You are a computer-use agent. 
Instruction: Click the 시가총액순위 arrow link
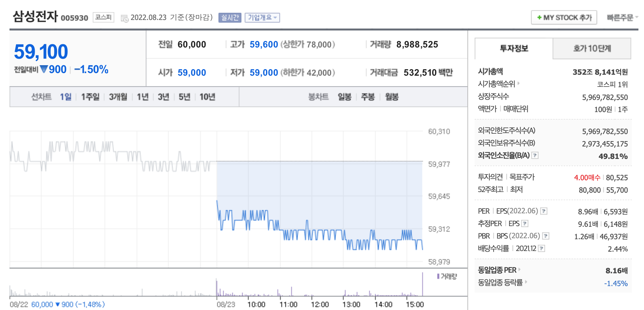[x=499, y=84]
